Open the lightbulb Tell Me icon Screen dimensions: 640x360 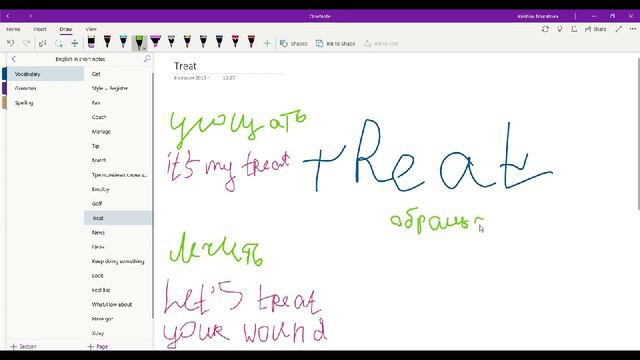pos(560,29)
